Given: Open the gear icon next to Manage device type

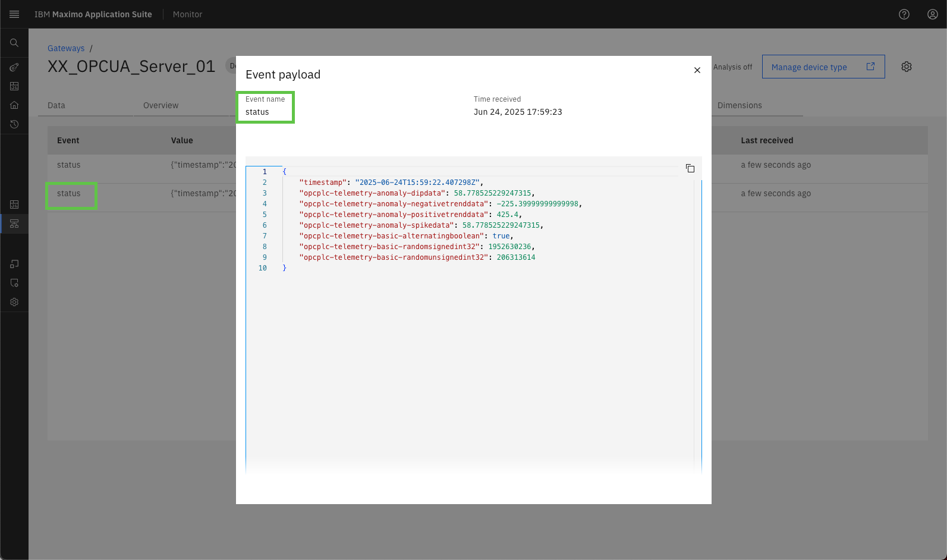Looking at the screenshot, I should (x=907, y=67).
